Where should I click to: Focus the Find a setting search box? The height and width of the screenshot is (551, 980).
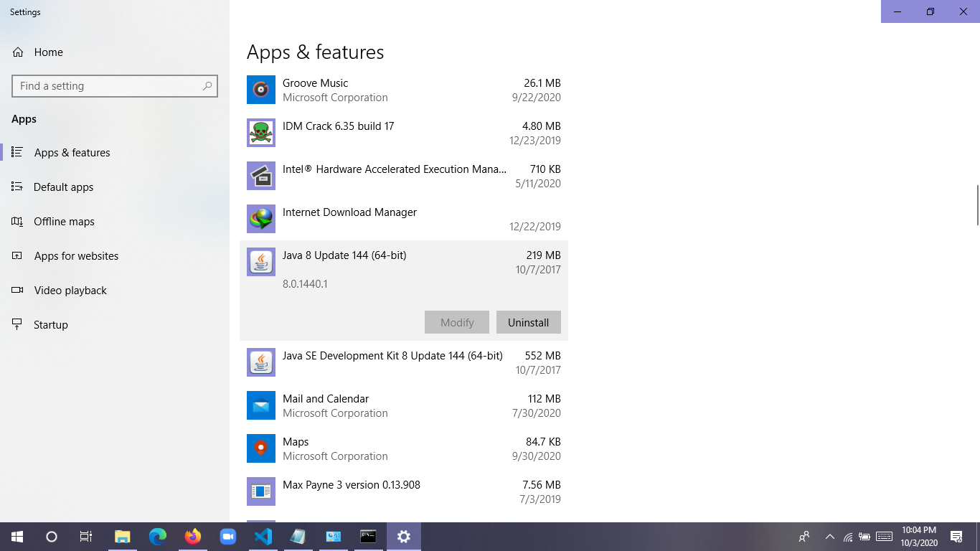(x=115, y=86)
